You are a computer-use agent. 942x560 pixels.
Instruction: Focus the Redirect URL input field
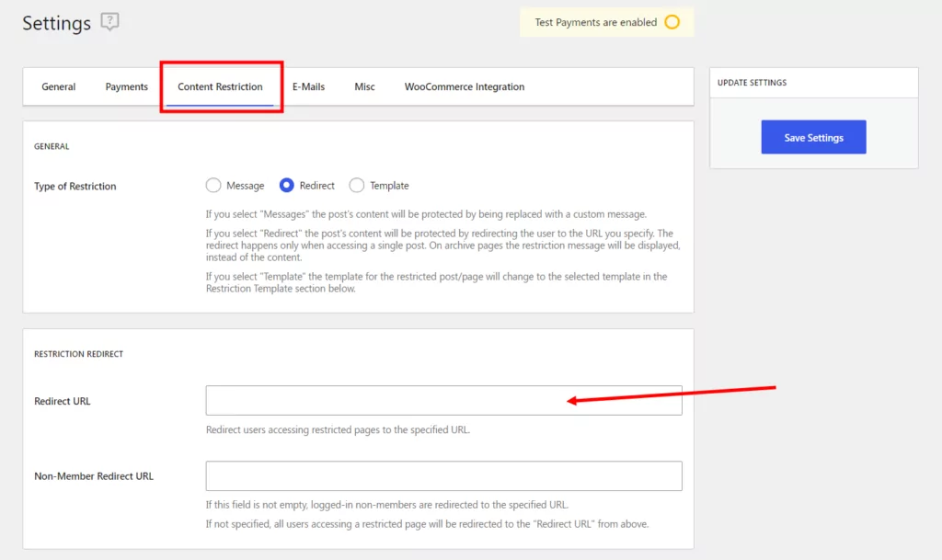pos(444,400)
